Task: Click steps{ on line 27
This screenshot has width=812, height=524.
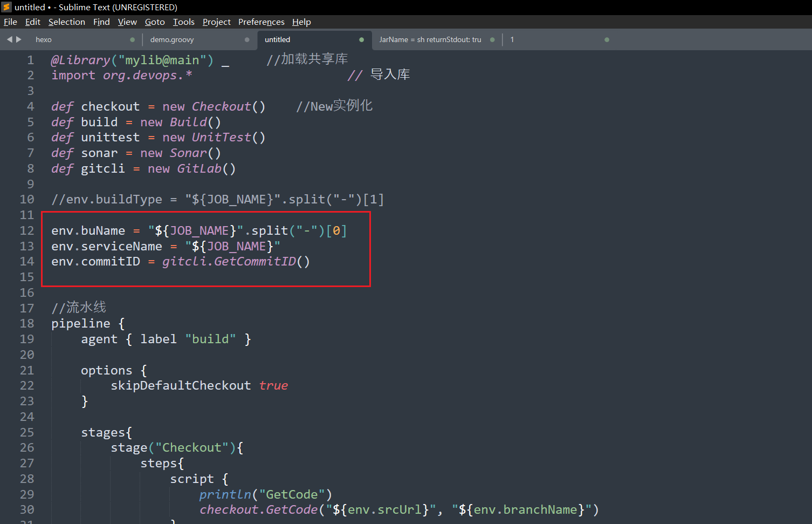Action: pyautogui.click(x=162, y=464)
